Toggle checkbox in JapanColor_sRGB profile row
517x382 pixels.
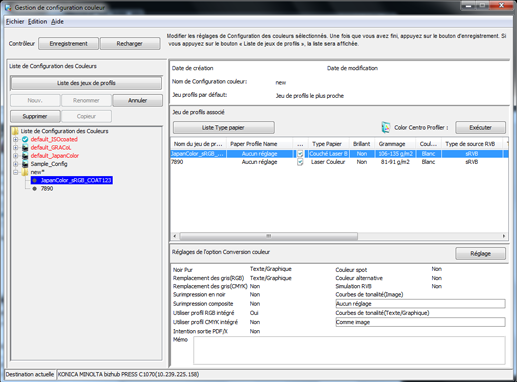coord(300,154)
